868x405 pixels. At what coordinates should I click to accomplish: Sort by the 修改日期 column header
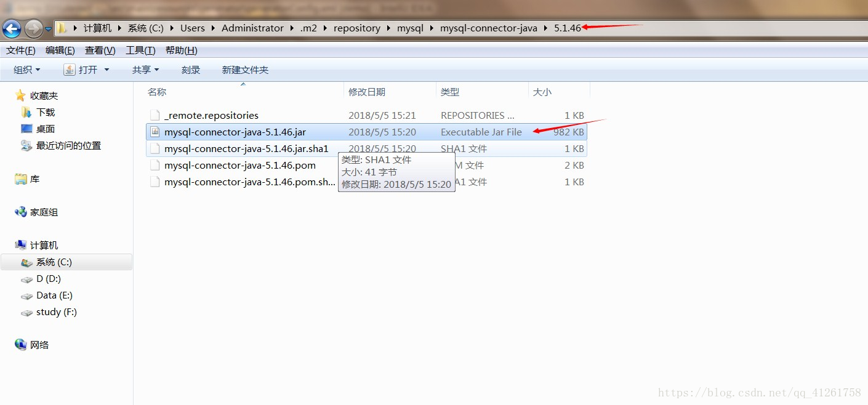(x=367, y=92)
